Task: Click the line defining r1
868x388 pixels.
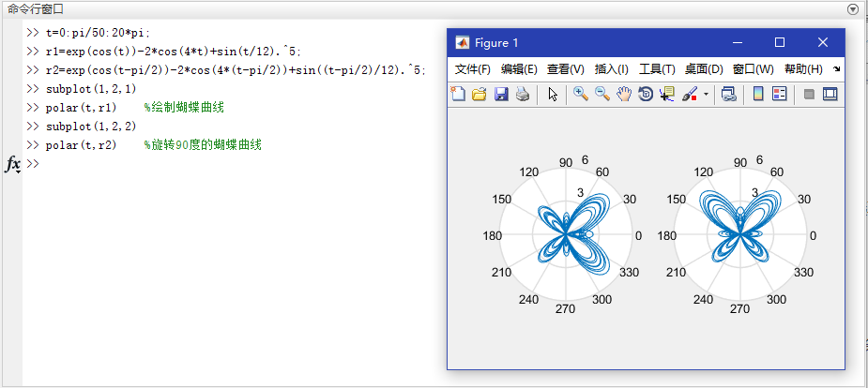Action: point(174,52)
